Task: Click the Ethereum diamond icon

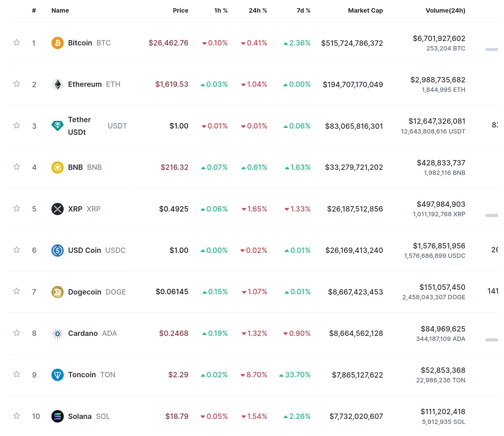Action: pos(58,84)
